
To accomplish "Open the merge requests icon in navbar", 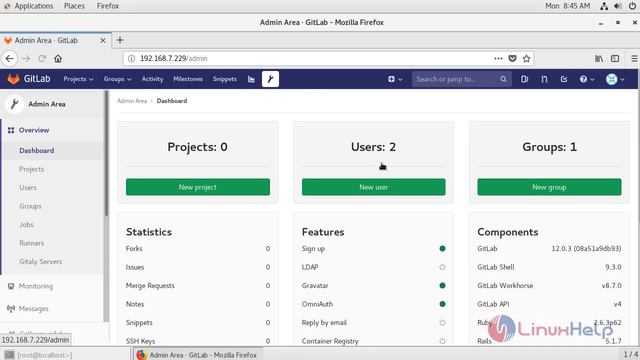I will tap(544, 79).
